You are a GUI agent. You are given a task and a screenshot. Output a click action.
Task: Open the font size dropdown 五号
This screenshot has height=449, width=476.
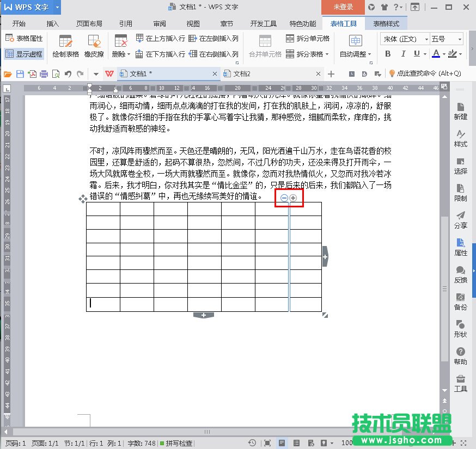point(446,39)
